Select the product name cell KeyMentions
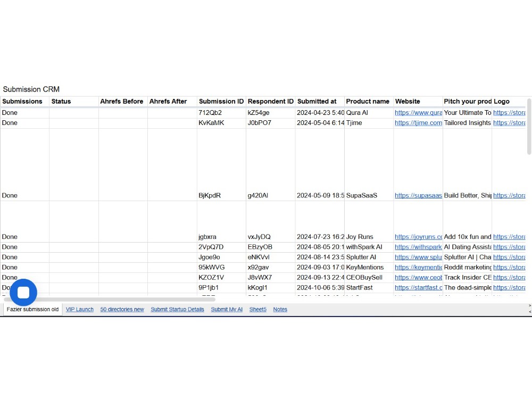 tap(369, 268)
